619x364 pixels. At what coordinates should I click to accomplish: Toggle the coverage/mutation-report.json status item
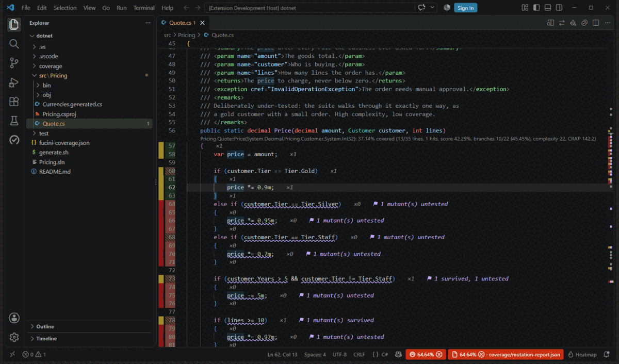506,355
